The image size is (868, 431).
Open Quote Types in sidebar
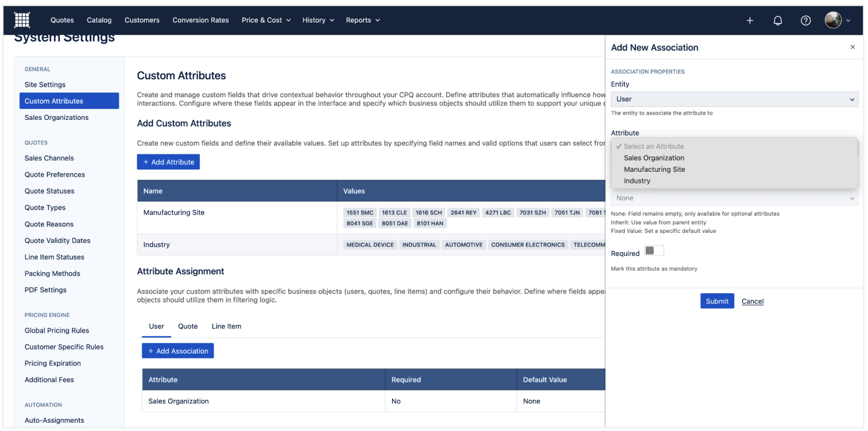(x=45, y=208)
